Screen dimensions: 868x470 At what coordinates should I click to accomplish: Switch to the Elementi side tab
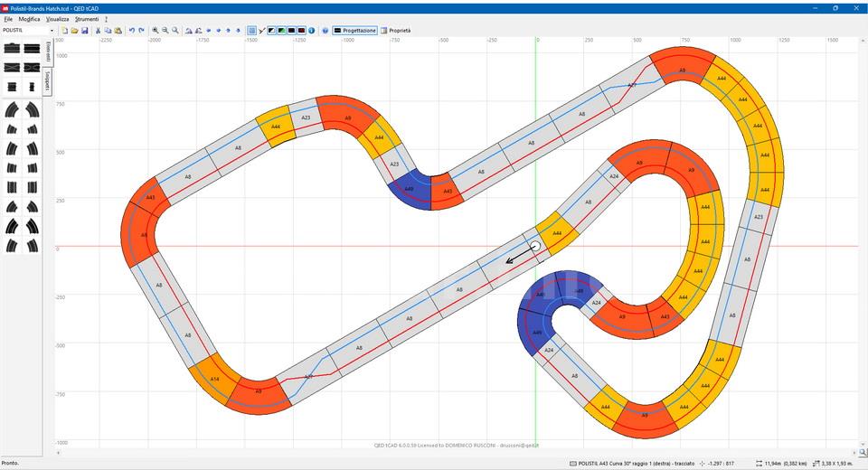tap(48, 52)
